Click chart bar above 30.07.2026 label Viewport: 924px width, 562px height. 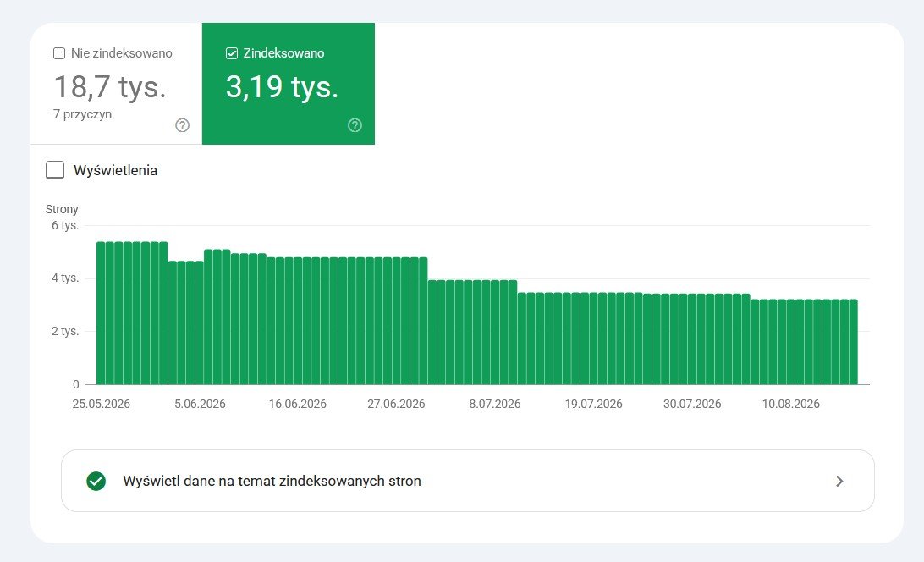click(x=692, y=339)
